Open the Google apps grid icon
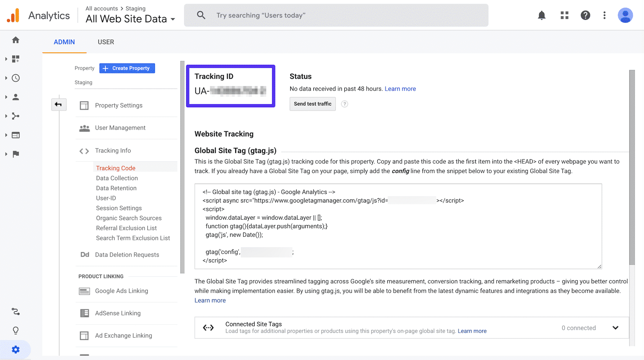Image resolution: width=644 pixels, height=360 pixels. tap(564, 15)
